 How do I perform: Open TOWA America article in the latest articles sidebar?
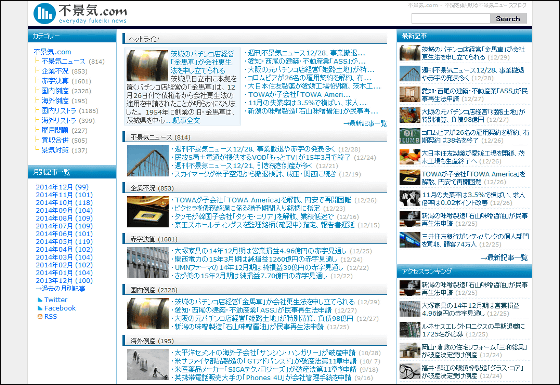(474, 178)
